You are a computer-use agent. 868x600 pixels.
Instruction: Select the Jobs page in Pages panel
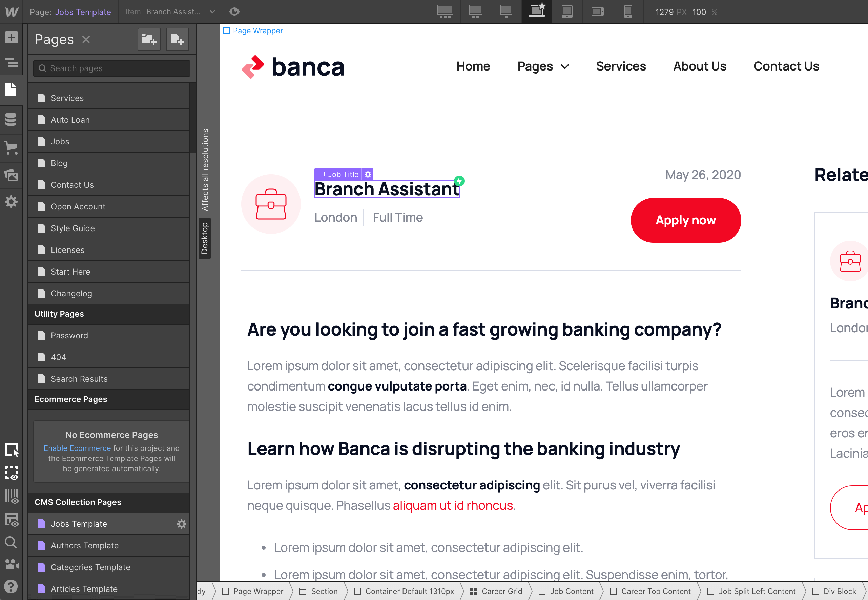(61, 141)
